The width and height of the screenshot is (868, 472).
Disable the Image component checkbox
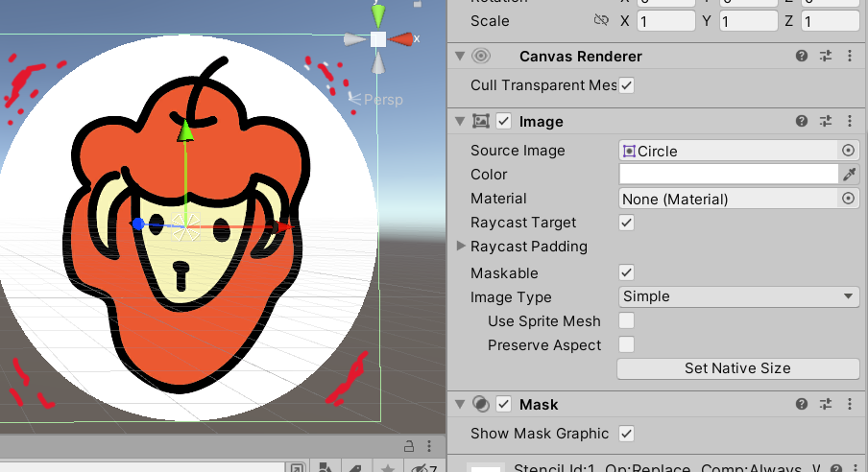(503, 121)
